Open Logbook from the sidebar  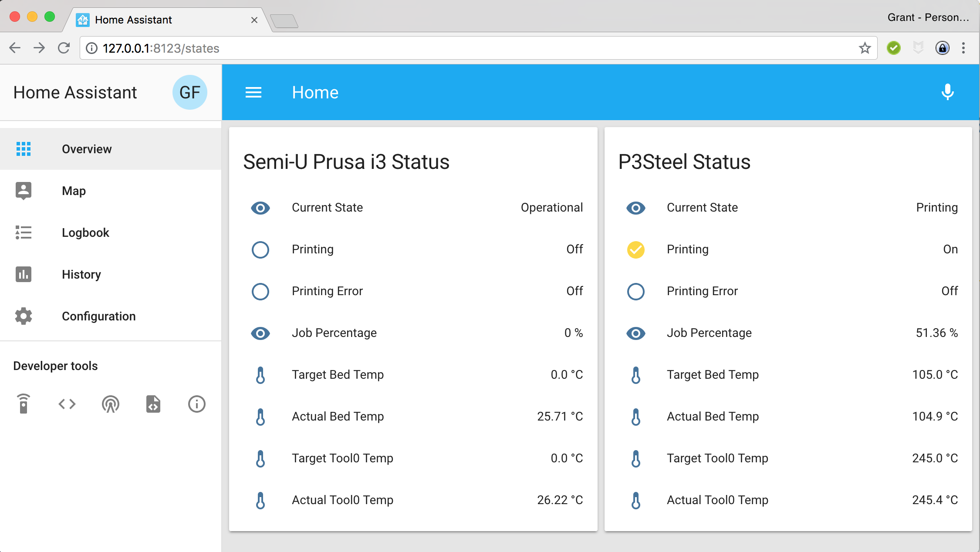[x=85, y=232]
